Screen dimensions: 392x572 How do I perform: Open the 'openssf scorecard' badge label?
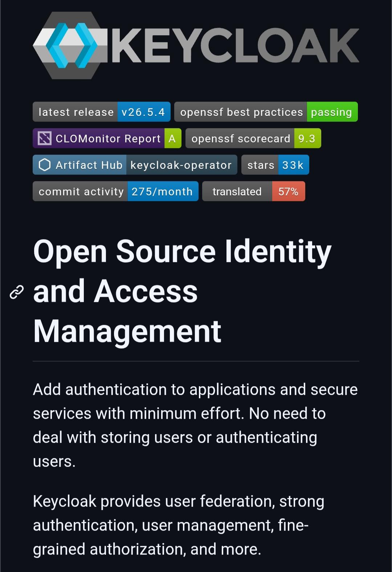tap(240, 139)
